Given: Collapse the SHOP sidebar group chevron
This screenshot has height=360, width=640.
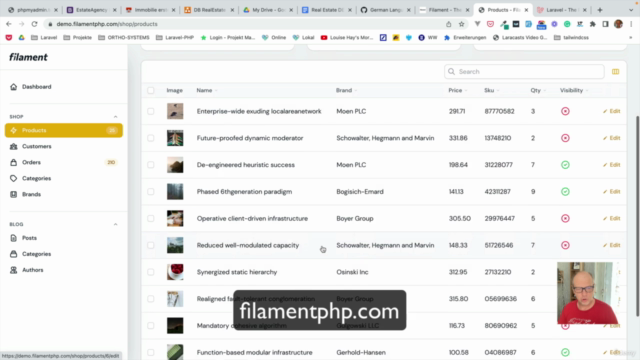Looking at the screenshot, I should pos(116,117).
